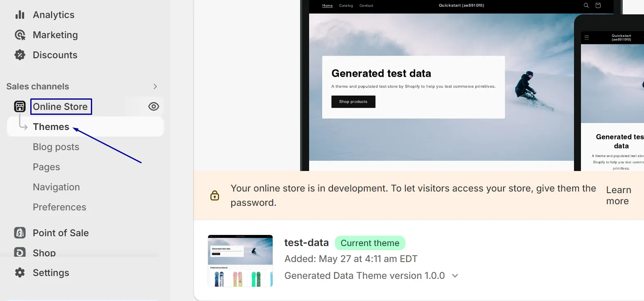The height and width of the screenshot is (301, 644).
Task: Click the test-data theme thumbnail
Action: pos(240,261)
